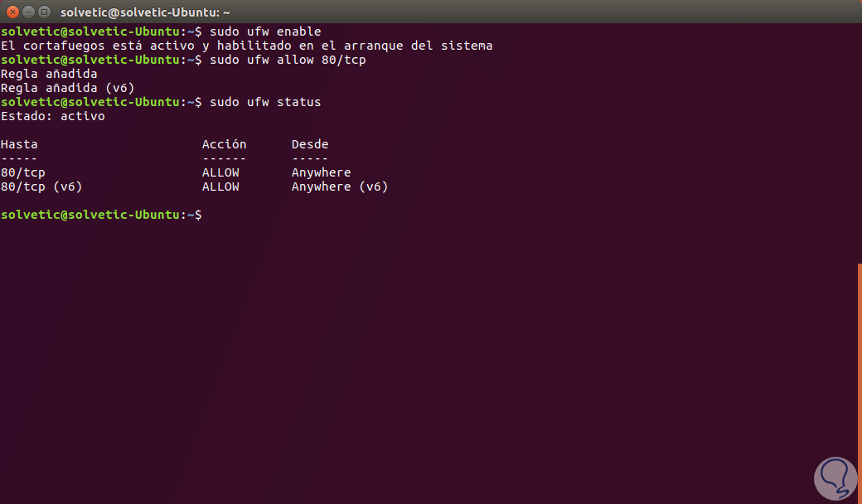
Task: Maximize the terminal window
Action: [x=43, y=12]
